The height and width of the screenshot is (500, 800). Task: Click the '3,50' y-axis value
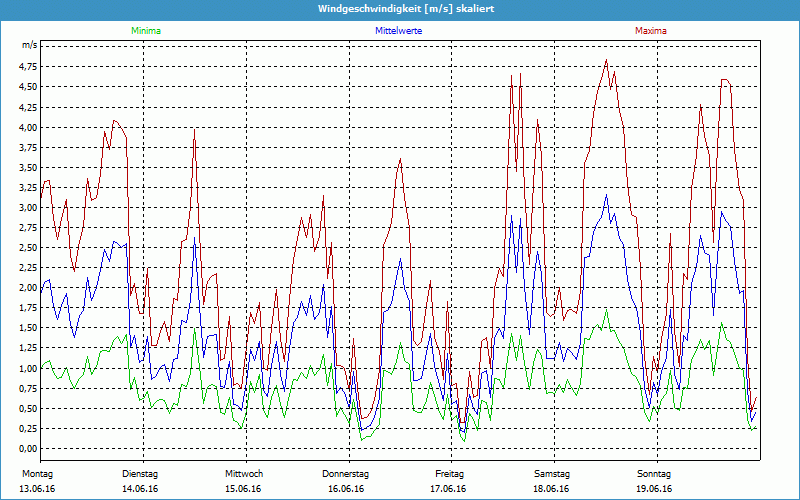pos(29,167)
